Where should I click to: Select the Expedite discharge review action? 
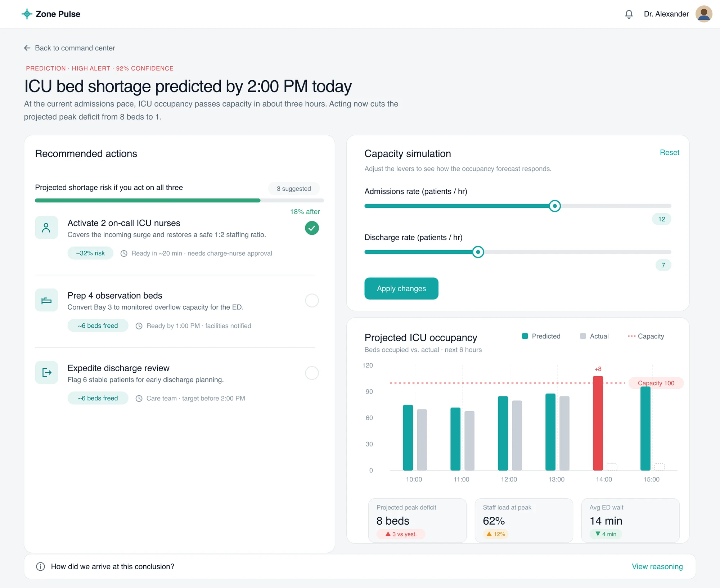pos(312,373)
